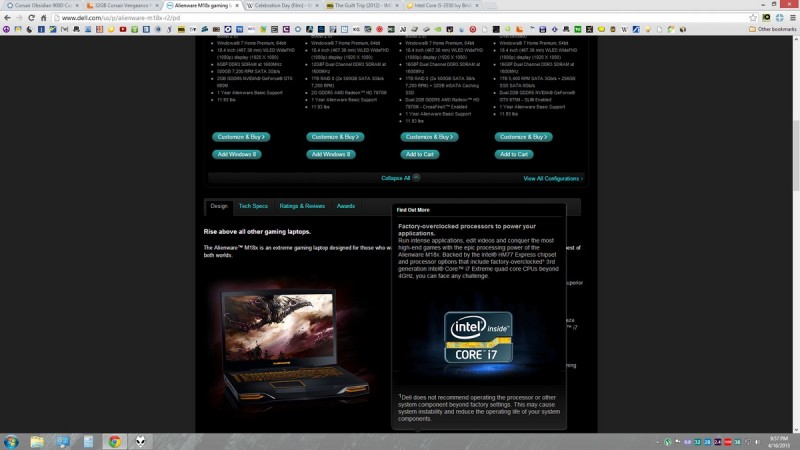Open the Ratings & Reviews tab
Image resolution: width=800 pixels, height=450 pixels.
click(302, 206)
